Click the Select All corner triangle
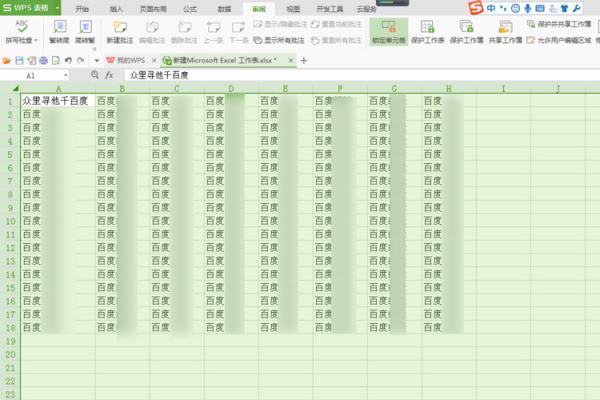Viewport: 600px width, 400px height. tap(15, 89)
